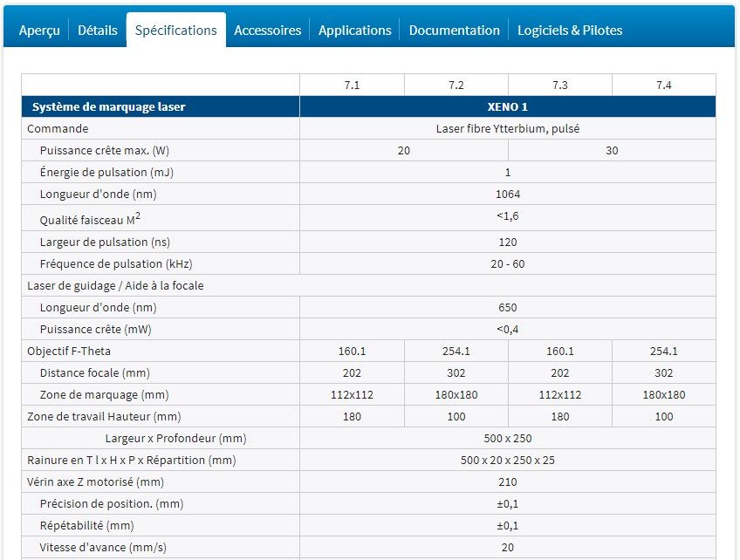Screen dimensions: 740x560
Task: View the Applications tab
Action: pyautogui.click(x=354, y=29)
